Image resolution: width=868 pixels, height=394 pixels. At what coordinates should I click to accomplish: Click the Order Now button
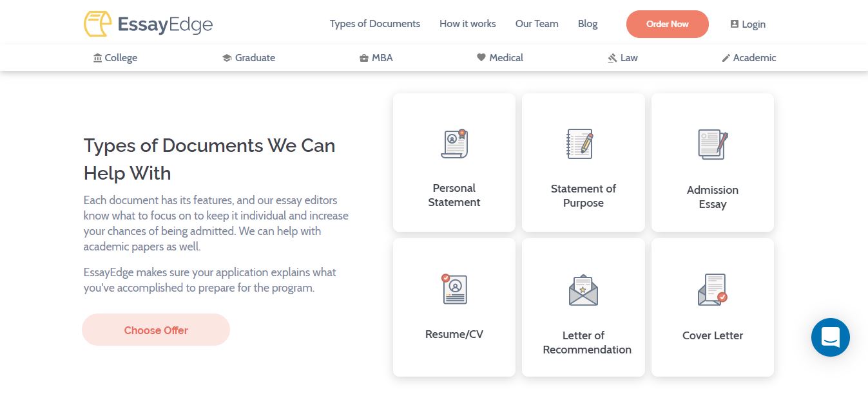(x=668, y=24)
